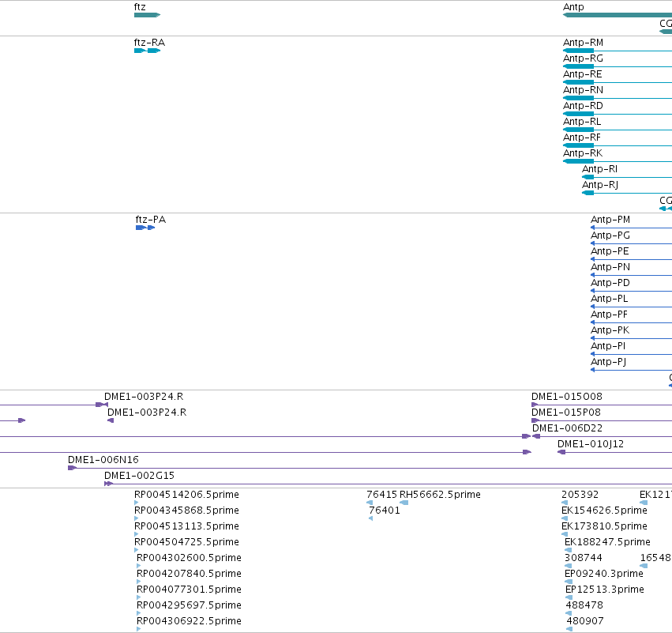Image resolution: width=672 pixels, height=633 pixels.
Task: Select the DME1-015O08 clone label
Action: tap(566, 397)
